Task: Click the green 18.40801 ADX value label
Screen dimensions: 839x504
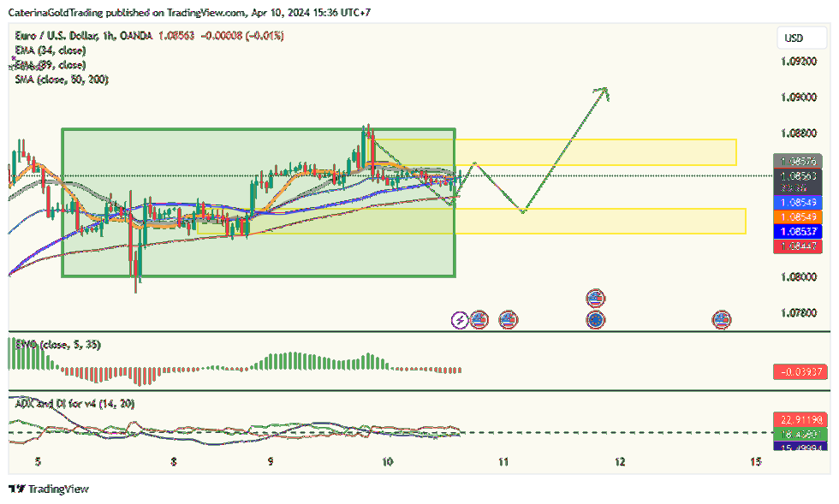Action: pyautogui.click(x=800, y=434)
